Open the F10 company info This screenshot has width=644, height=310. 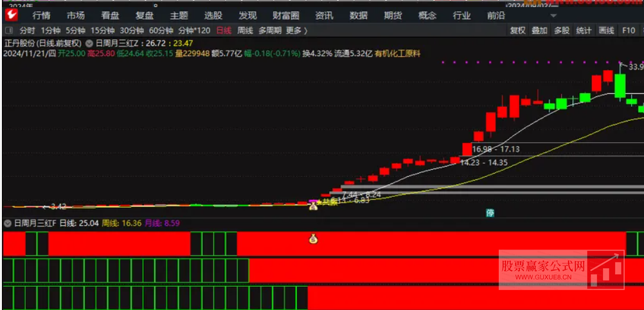(x=629, y=30)
